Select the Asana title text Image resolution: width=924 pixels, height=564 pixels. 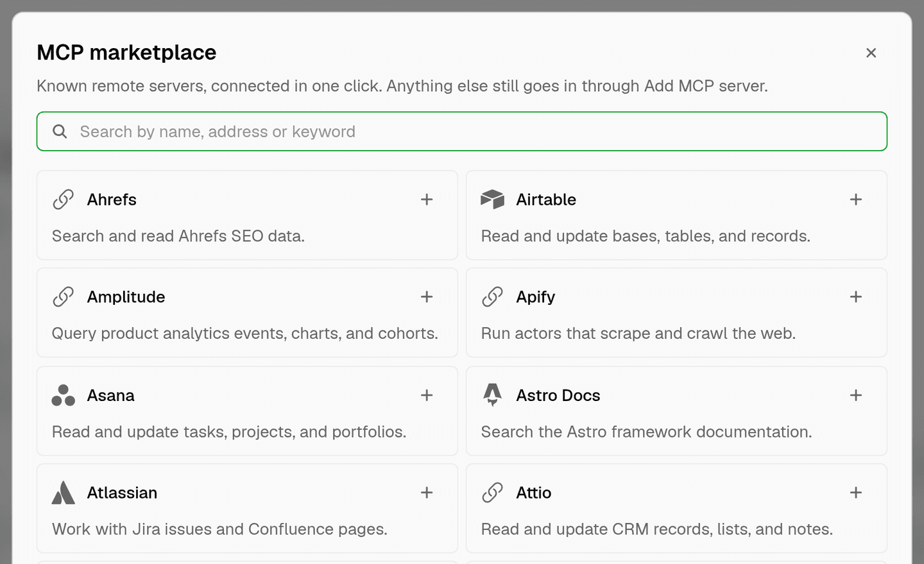click(x=111, y=395)
